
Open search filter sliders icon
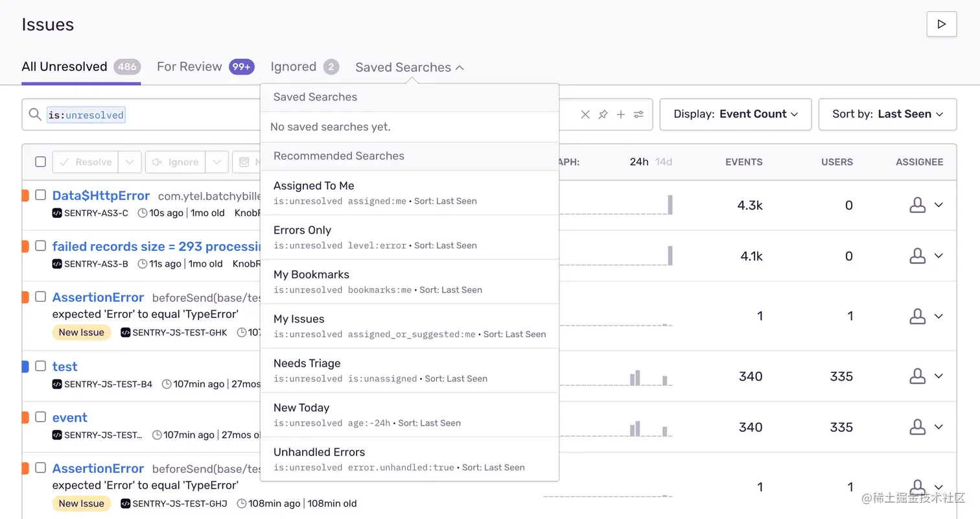(x=639, y=115)
